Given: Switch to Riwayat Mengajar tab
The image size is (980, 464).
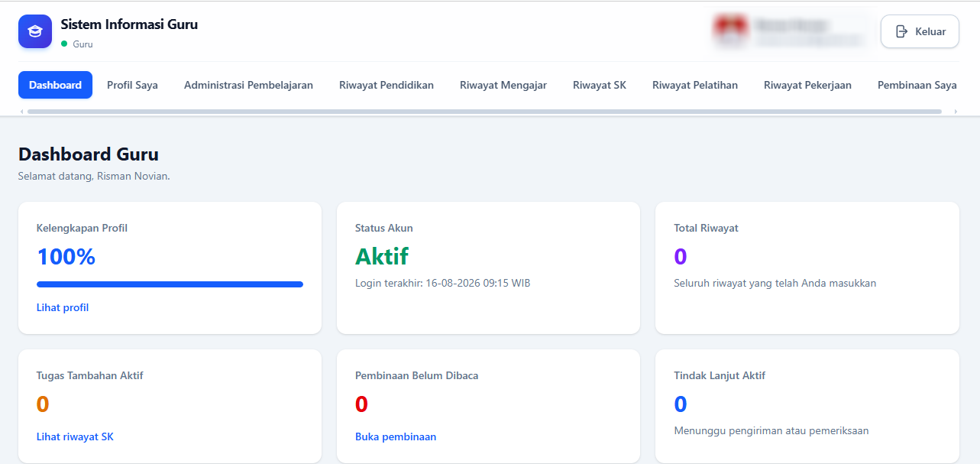Looking at the screenshot, I should click(503, 85).
